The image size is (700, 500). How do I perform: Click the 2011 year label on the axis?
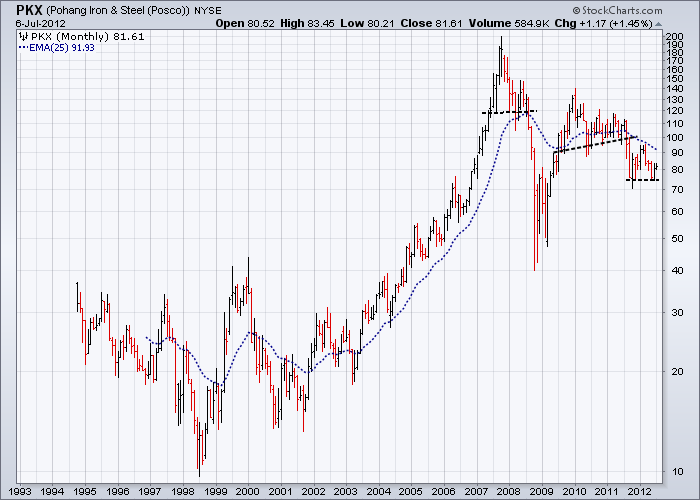pyautogui.click(x=607, y=492)
